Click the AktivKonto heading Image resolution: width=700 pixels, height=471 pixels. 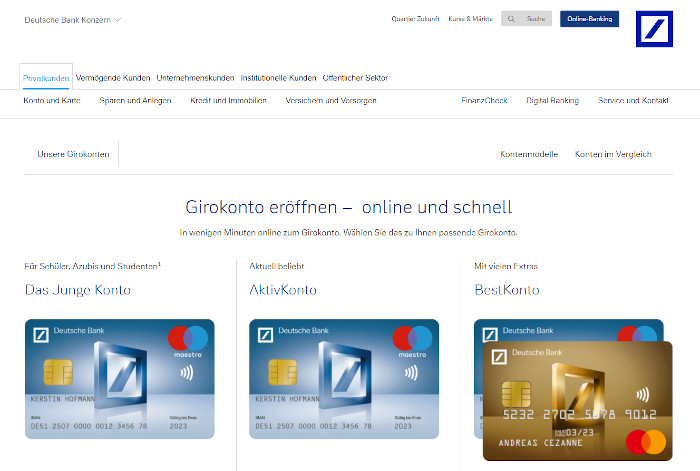[x=283, y=290]
